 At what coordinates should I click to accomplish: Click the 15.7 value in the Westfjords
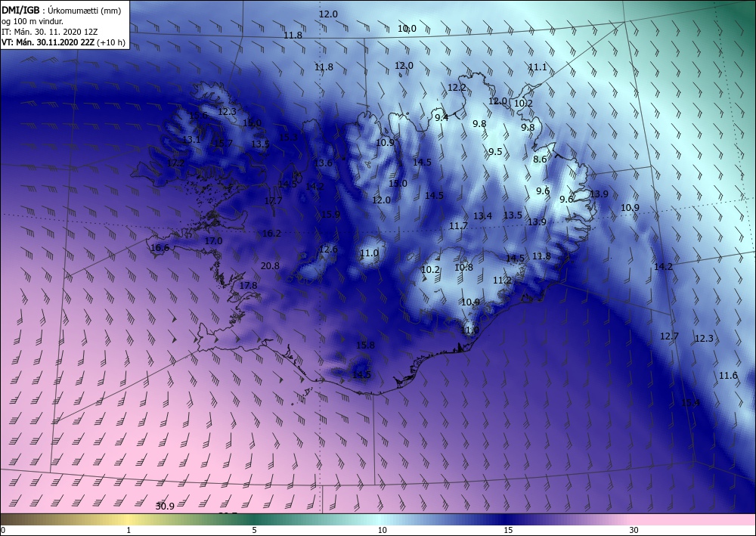coord(223,143)
